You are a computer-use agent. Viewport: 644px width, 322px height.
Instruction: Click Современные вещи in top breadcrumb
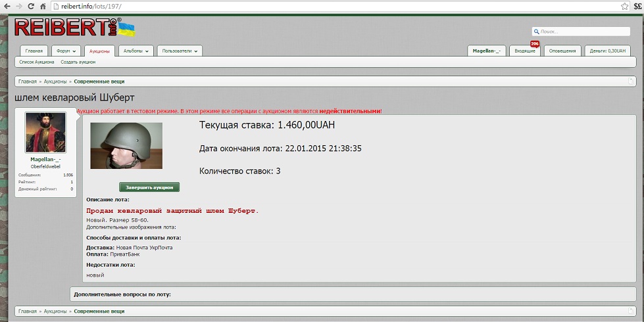point(99,81)
